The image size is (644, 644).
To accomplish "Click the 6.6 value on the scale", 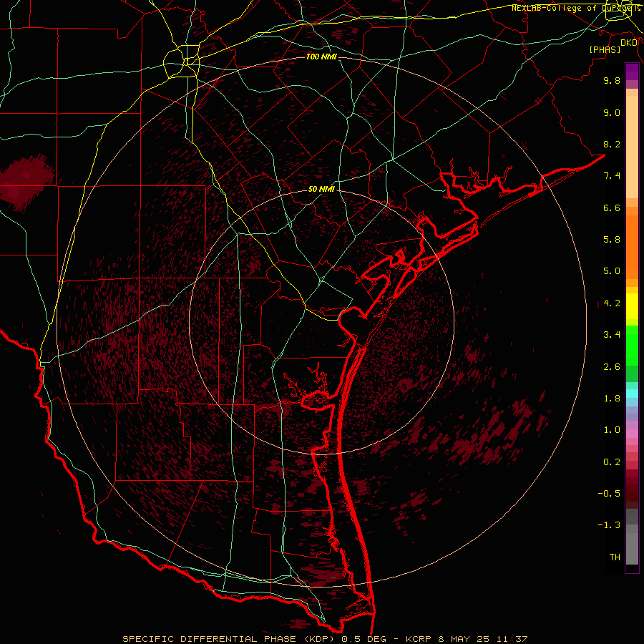I will (x=612, y=208).
